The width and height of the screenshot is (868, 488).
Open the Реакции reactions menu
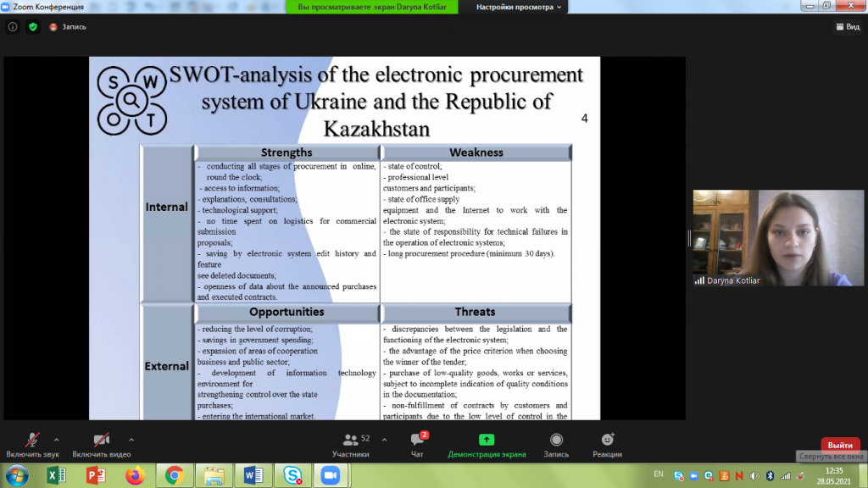click(x=607, y=445)
